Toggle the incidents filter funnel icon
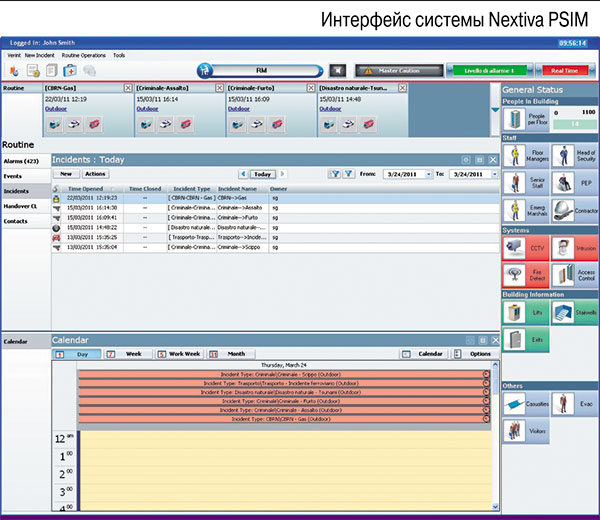 click(x=334, y=174)
